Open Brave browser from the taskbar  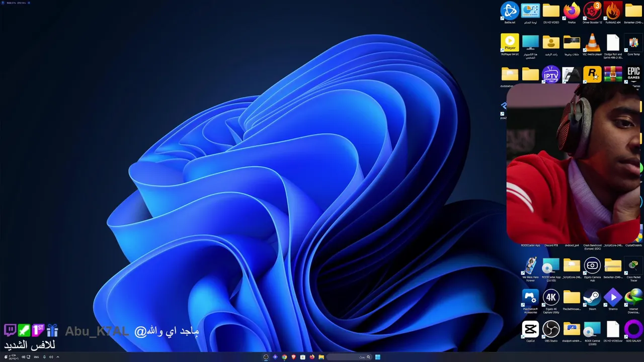[293, 357]
